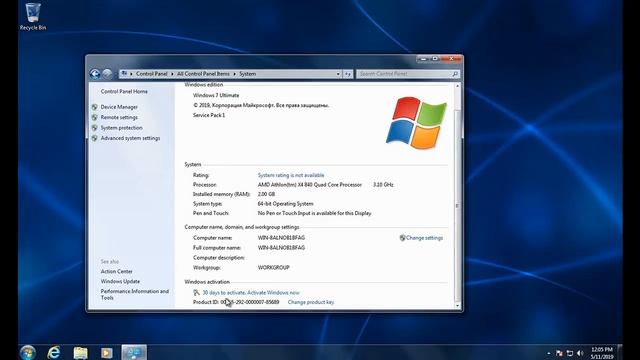Click the vertical scrollbar thumb

(x=457, y=206)
